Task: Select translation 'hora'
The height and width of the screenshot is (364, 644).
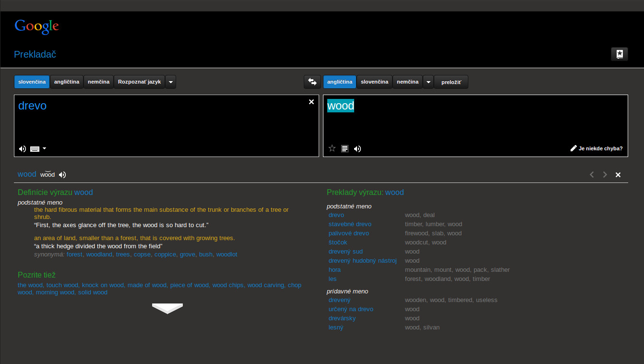Action: pos(334,270)
